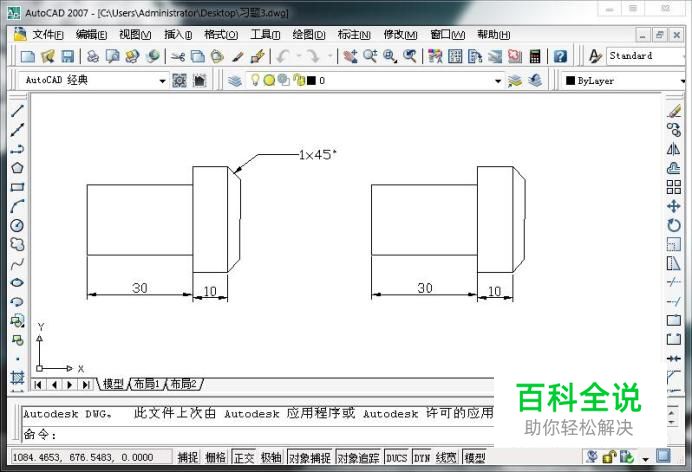Click the Offset modify tool
The width and height of the screenshot is (692, 472).
673,168
